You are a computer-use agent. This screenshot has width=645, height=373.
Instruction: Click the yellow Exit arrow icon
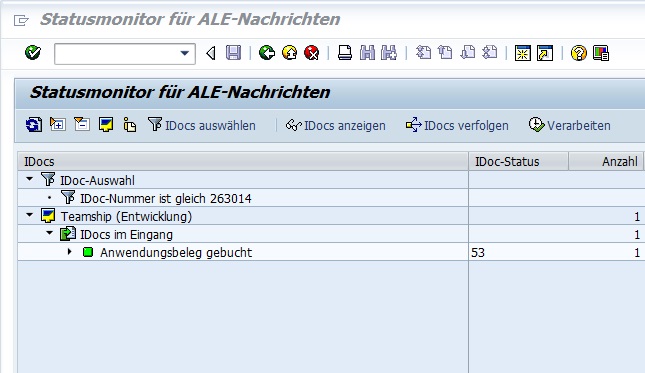(x=290, y=53)
